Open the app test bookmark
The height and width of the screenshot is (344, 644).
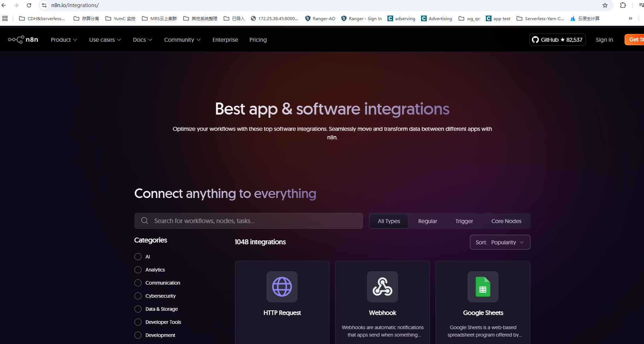[x=498, y=18]
